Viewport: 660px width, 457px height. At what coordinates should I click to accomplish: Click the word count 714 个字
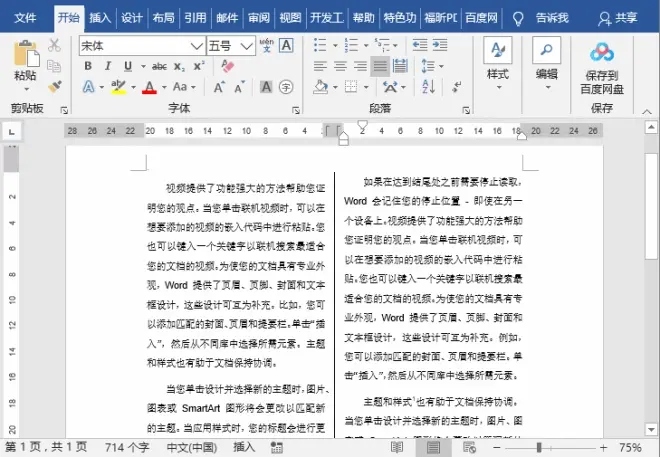tap(127, 447)
